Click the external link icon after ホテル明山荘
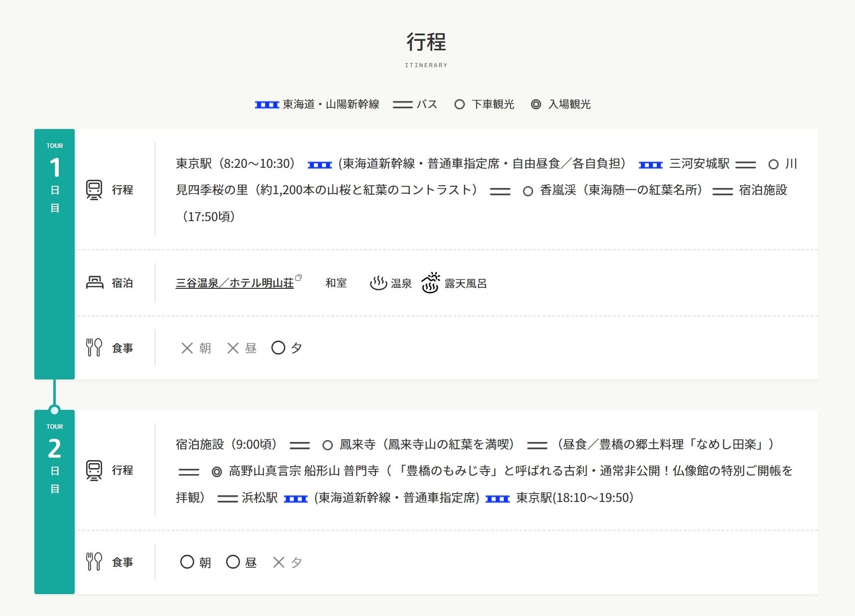Viewport: 855px width, 616px height. (298, 278)
